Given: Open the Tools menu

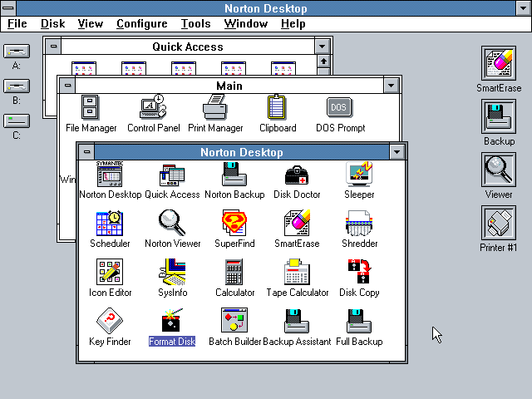Looking at the screenshot, I should pyautogui.click(x=195, y=24).
